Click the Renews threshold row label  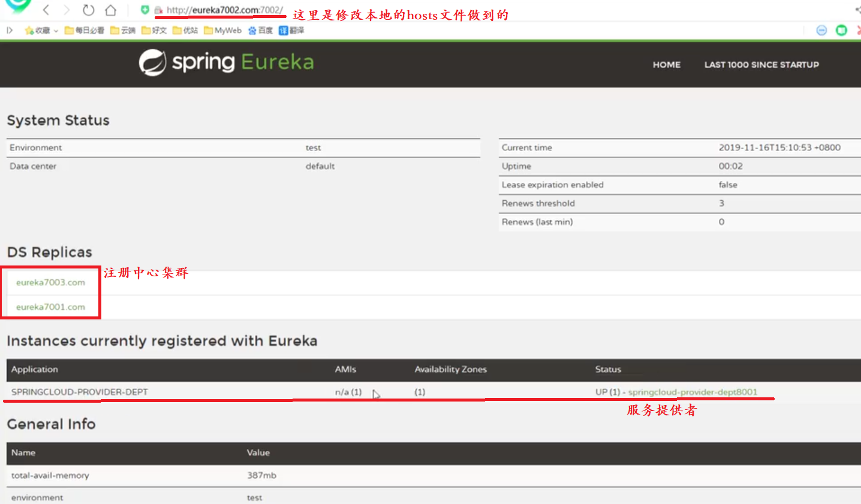coord(538,203)
